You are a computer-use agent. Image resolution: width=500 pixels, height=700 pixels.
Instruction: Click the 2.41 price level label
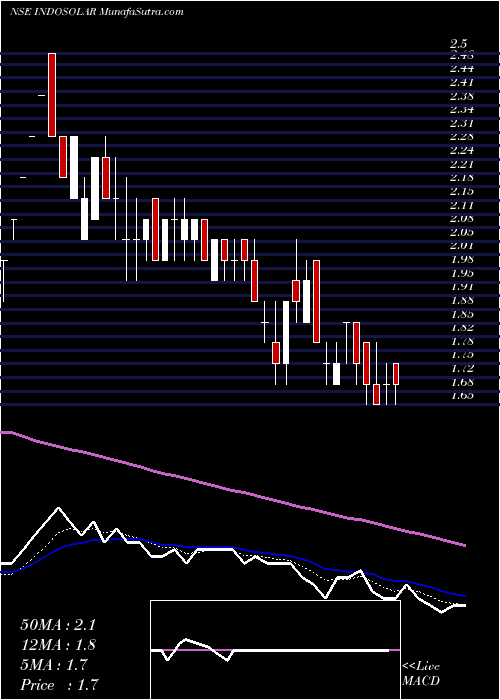[462, 83]
